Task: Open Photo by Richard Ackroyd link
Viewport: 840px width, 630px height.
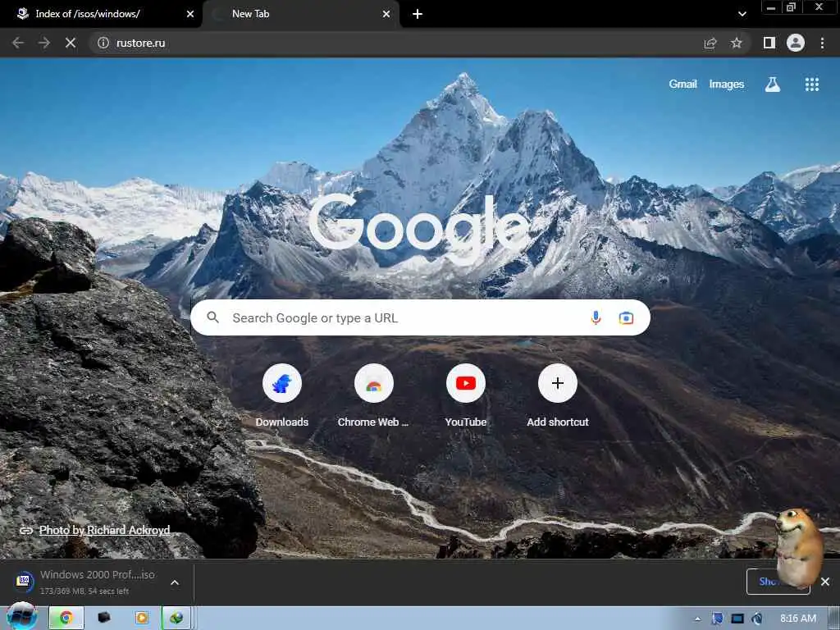Action: (104, 530)
